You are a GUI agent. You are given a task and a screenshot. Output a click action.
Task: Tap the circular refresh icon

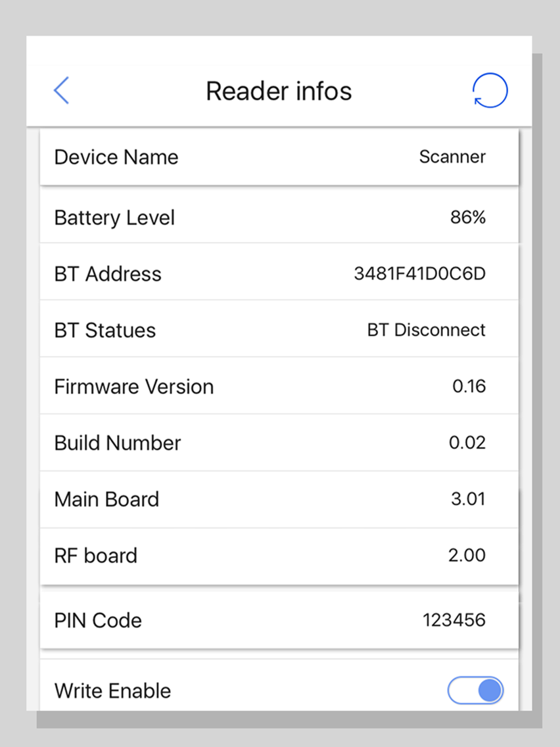point(490,90)
